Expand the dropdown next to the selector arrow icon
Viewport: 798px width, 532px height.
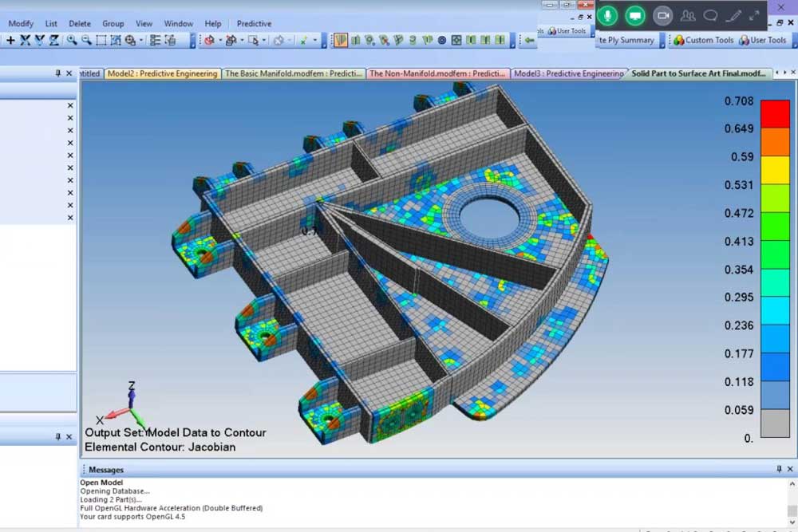(264, 40)
